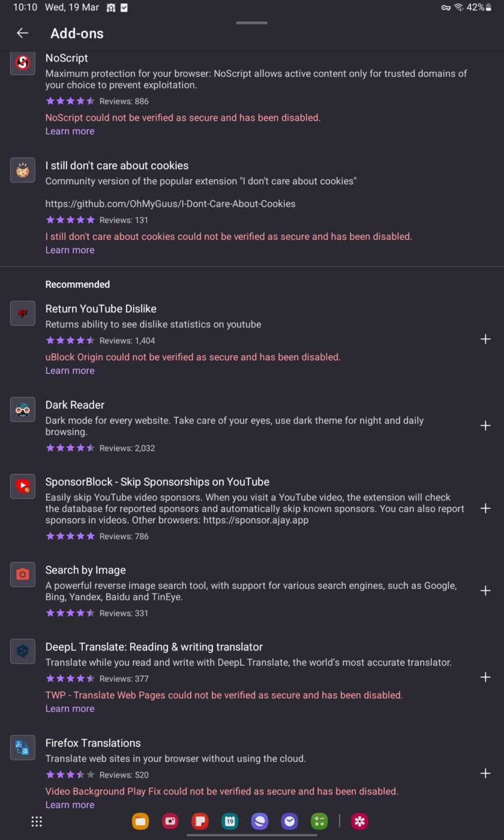
Task: Tap the cookie icon for I still don't care about cookies
Action: point(23,170)
